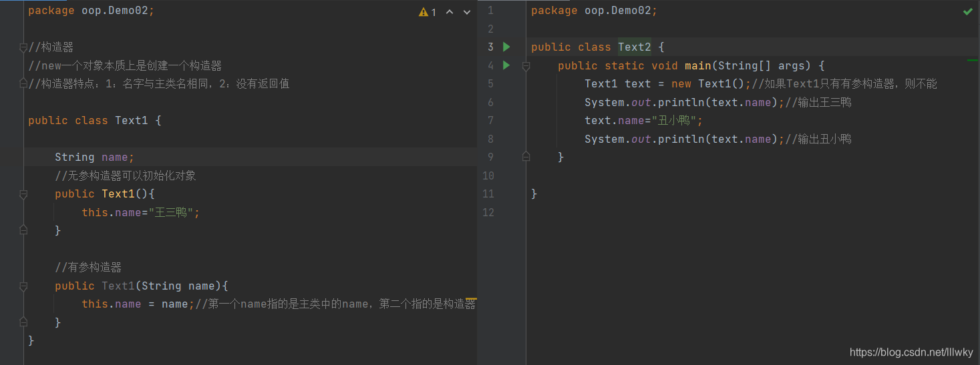
Task: Collapse the comment block starting at //构造器
Action: pyautogui.click(x=23, y=47)
